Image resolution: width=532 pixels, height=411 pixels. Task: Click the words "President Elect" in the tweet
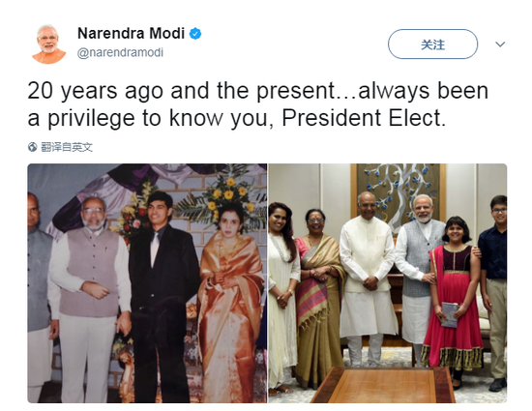tap(362, 118)
